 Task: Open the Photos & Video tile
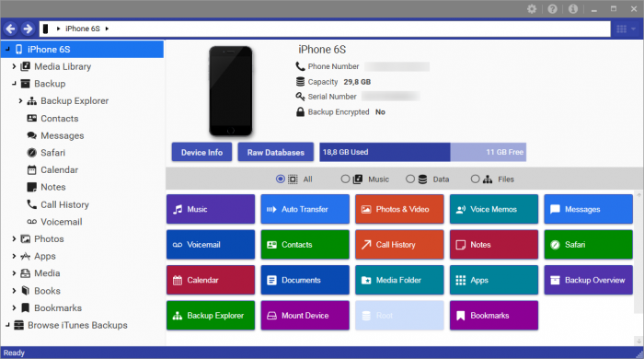(x=399, y=209)
